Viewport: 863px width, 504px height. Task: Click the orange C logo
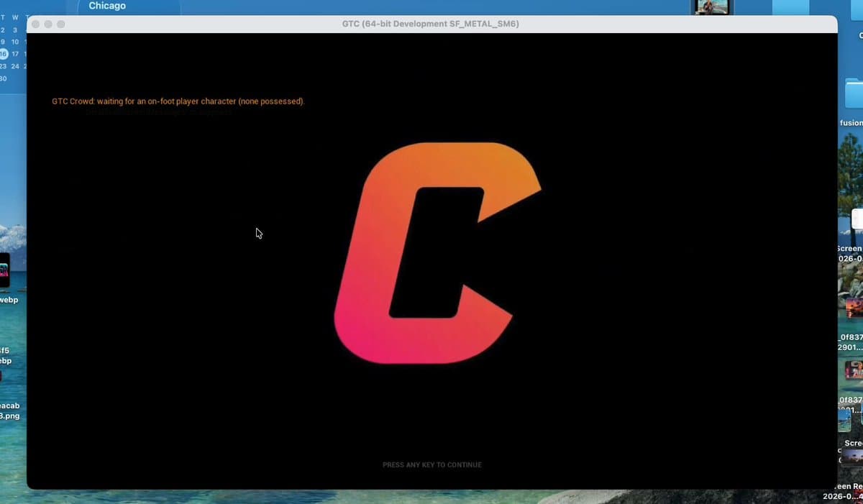pos(437,252)
